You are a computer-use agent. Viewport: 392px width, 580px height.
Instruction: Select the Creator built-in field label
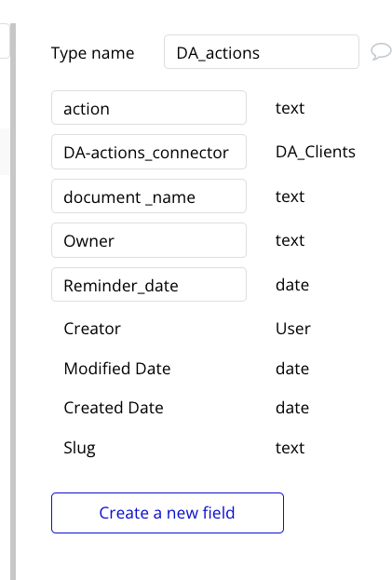coord(92,329)
